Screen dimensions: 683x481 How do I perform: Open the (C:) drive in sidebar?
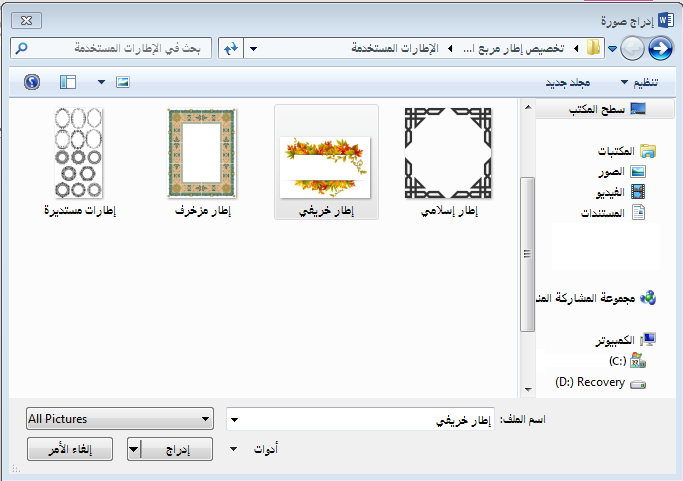(618, 360)
